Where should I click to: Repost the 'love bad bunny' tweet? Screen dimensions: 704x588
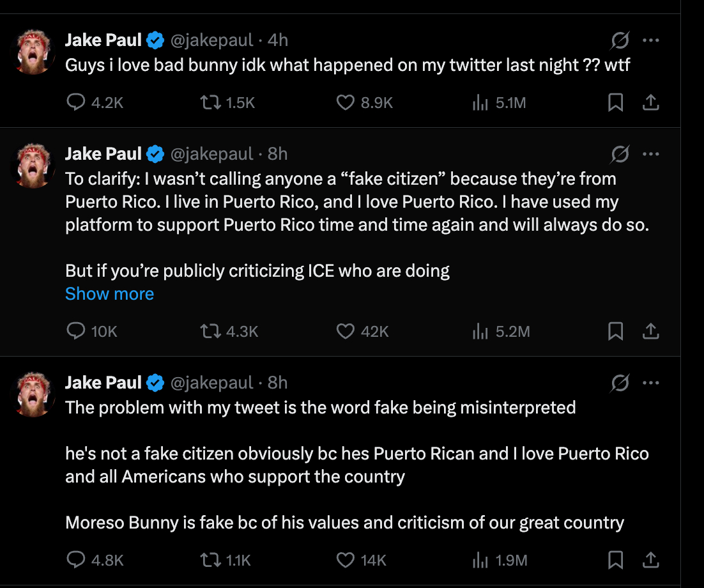click(211, 102)
